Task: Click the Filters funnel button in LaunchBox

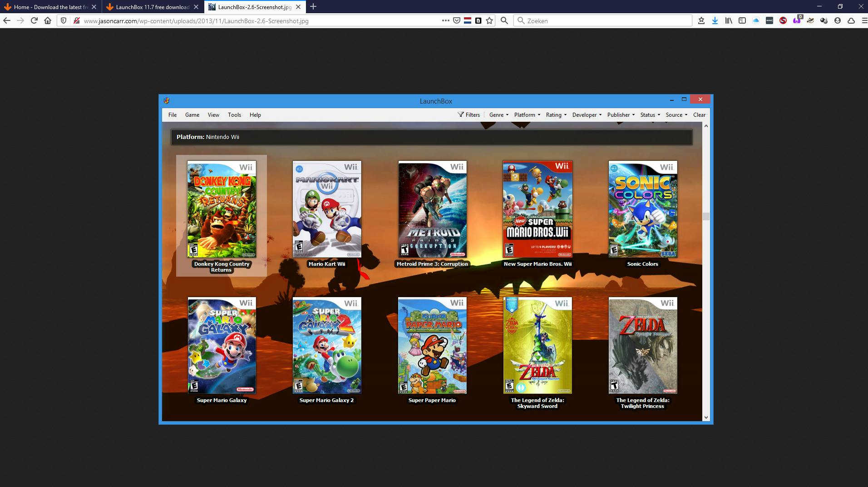Action: coord(469,115)
